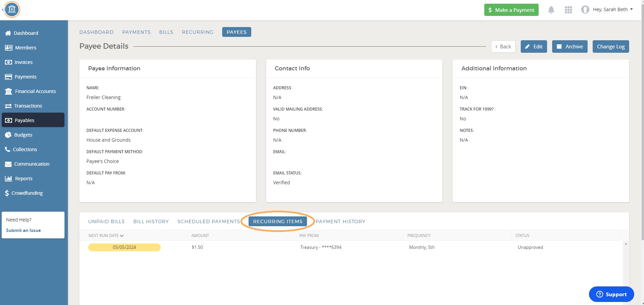Open Financial Accounts from the sidebar
644x305 pixels.
[x=35, y=91]
